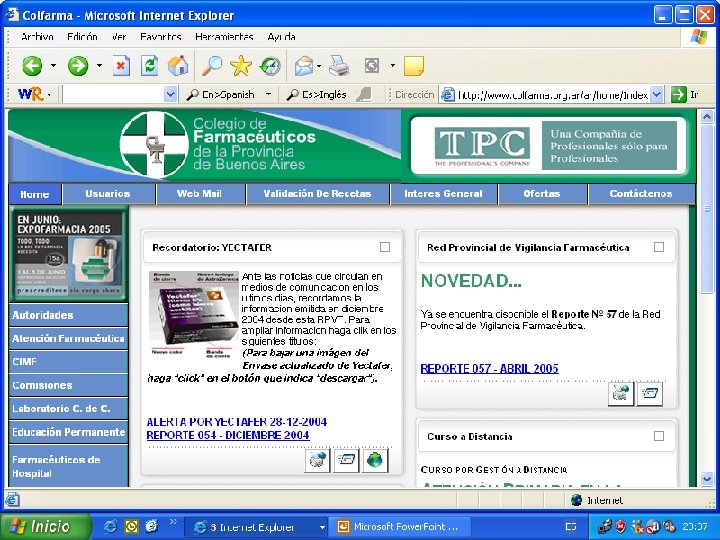Screen dimensions: 720x540
Task: Click the scroll up arrow
Action: 707,117
